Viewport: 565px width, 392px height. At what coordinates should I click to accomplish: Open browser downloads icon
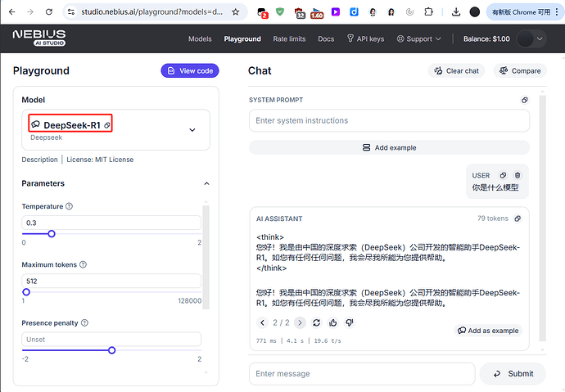tap(456, 12)
